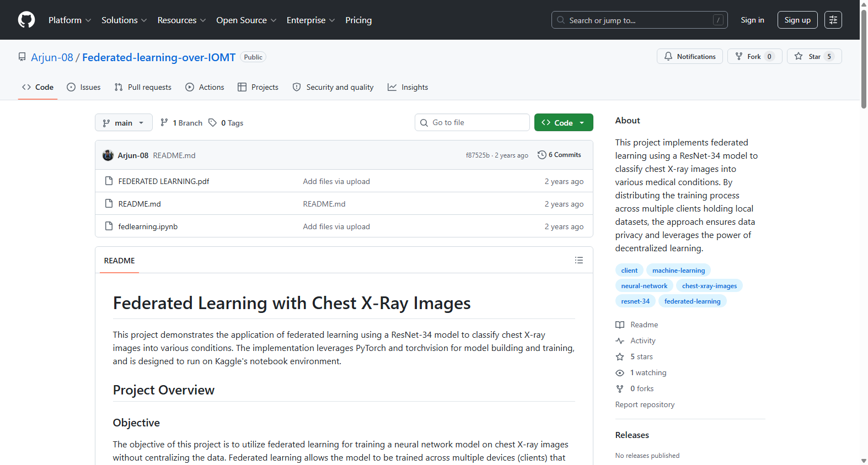This screenshot has height=465, width=868.
Task: Expand the Platform menu
Action: click(69, 20)
